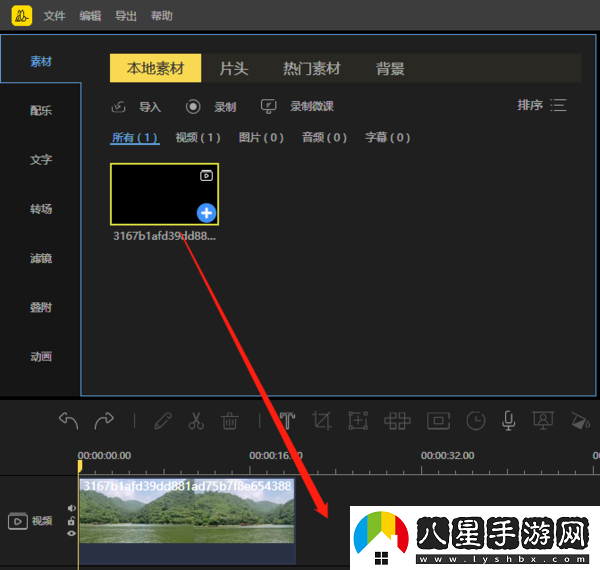This screenshot has width=600, height=570.
Task: Click the 录制微课 screen icon
Action: point(268,106)
